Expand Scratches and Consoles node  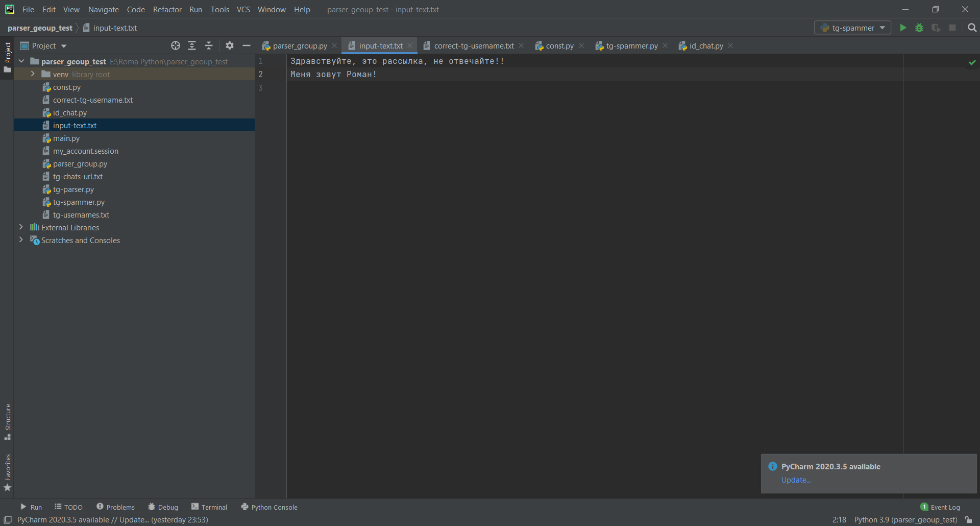pyautogui.click(x=21, y=240)
